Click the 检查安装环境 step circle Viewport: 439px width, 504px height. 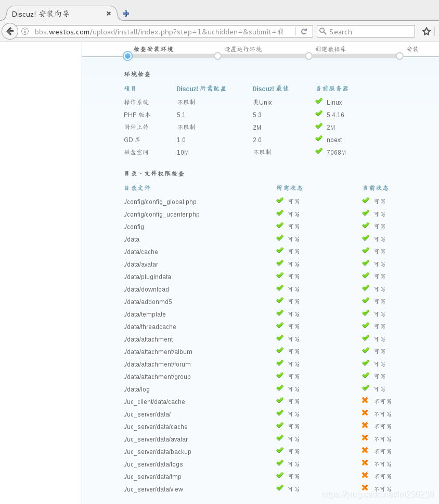[127, 56]
